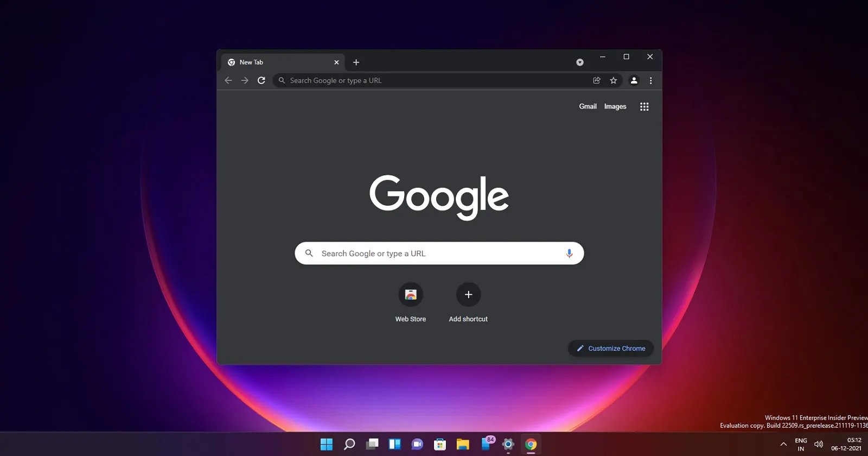This screenshot has width=868, height=456.
Task: Click the Google search box on page
Action: pyautogui.click(x=434, y=254)
